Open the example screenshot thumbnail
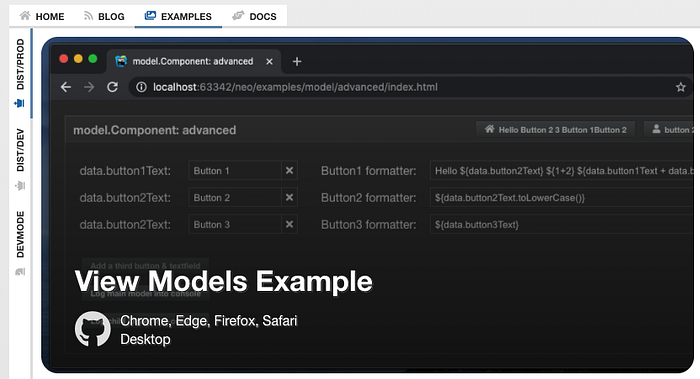Screen dimensions: 700x379 (367, 205)
